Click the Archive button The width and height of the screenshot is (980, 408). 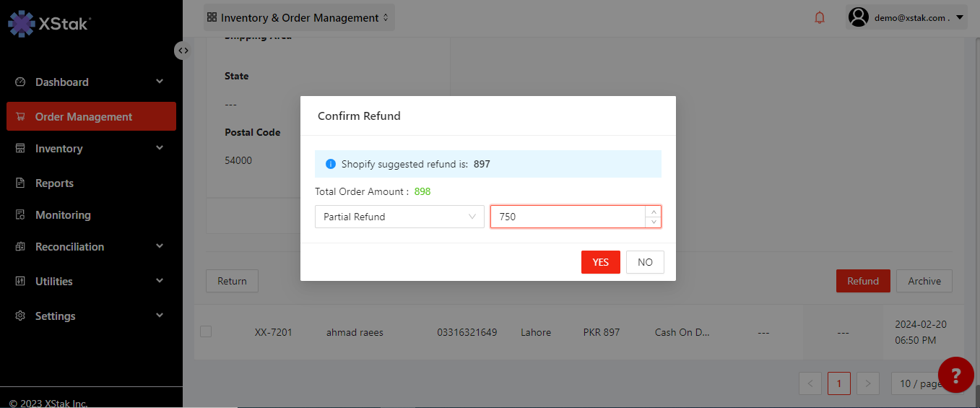924,281
